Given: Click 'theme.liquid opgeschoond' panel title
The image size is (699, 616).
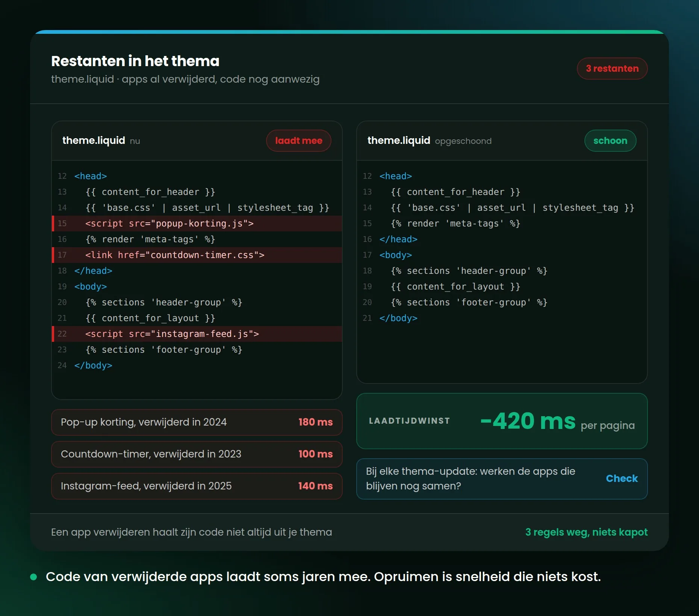Looking at the screenshot, I should [429, 141].
